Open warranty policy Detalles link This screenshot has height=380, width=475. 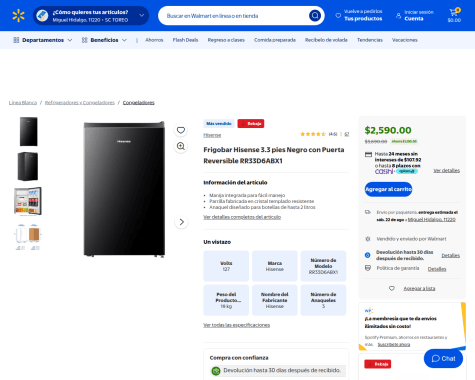437,269
